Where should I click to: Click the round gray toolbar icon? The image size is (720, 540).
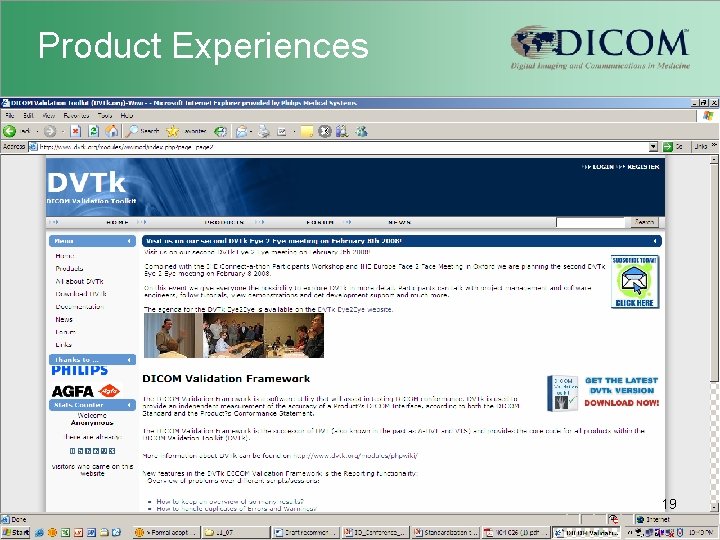(325, 132)
